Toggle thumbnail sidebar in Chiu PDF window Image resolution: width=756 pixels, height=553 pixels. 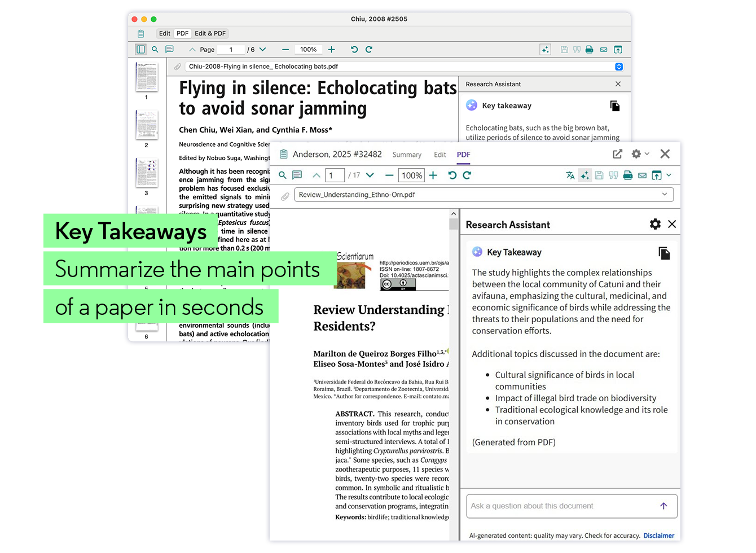[x=140, y=50]
